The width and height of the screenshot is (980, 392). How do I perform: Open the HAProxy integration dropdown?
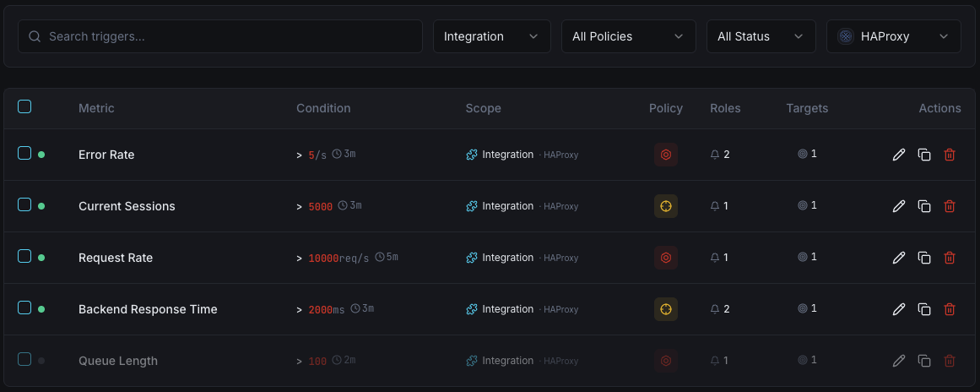click(894, 36)
